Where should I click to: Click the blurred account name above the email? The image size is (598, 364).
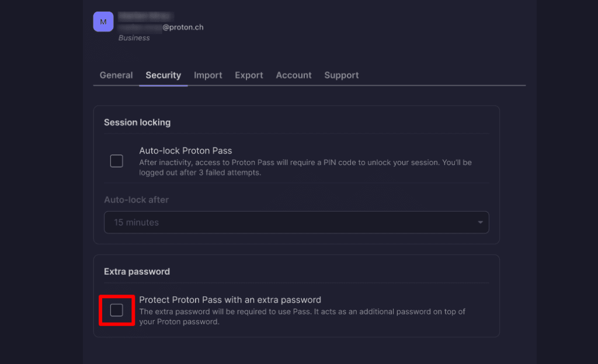tap(145, 16)
